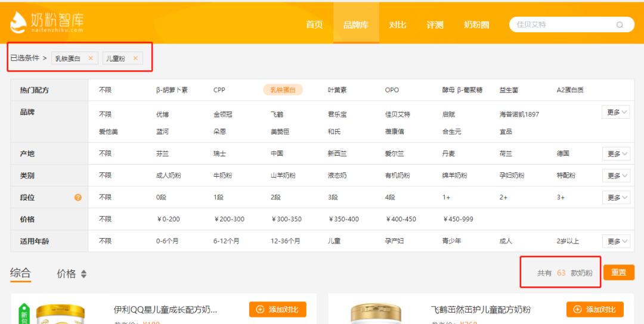The image size is (644, 324).
Task: Filter by category 山羊奶粉
Action: [283, 175]
